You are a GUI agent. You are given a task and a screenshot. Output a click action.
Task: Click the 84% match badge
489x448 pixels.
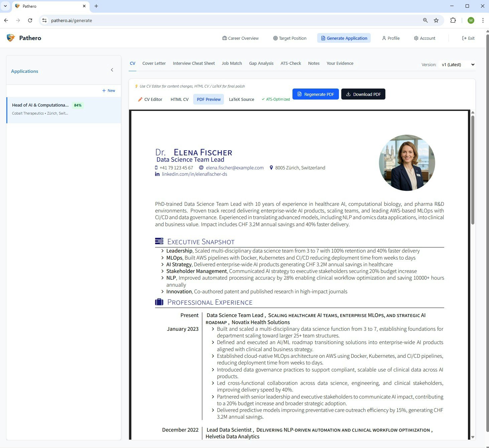[x=78, y=105]
